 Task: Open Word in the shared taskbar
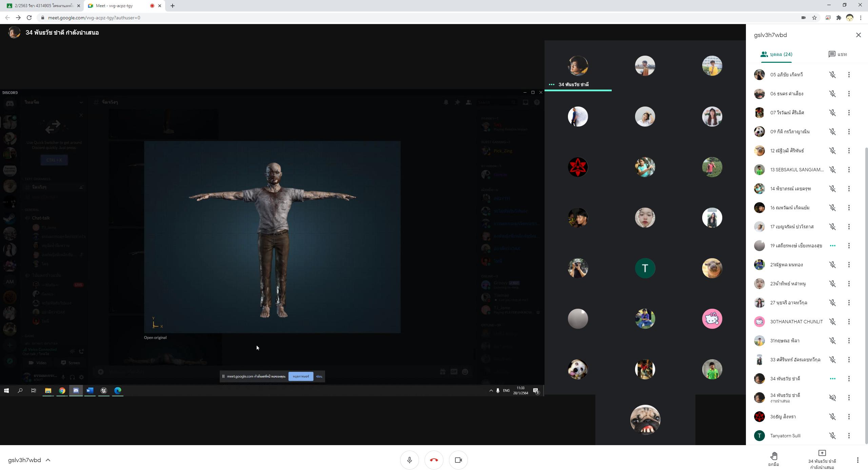[90, 391]
